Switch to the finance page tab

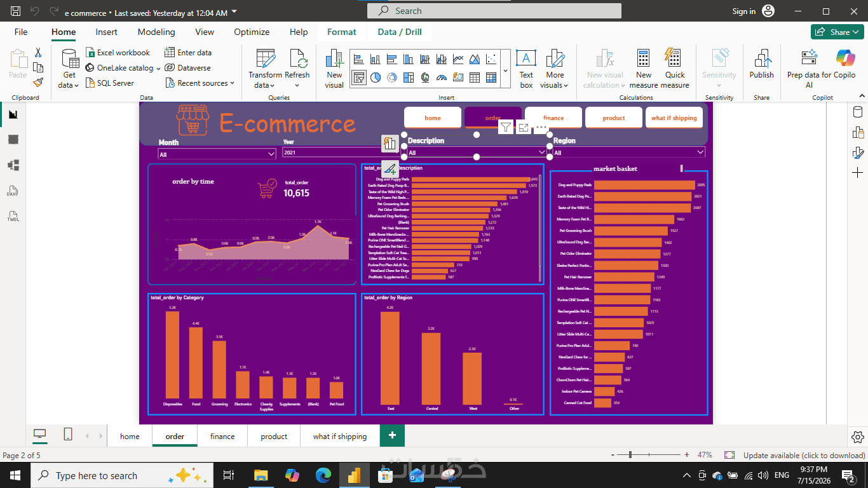(222, 437)
